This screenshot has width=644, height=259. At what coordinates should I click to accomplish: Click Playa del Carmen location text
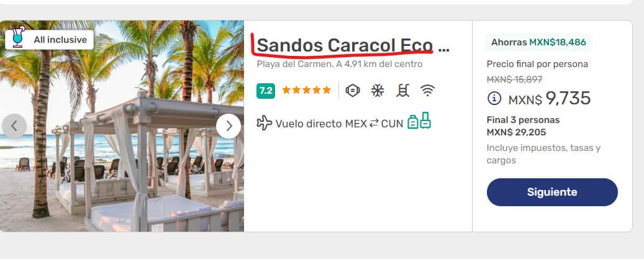pos(339,65)
